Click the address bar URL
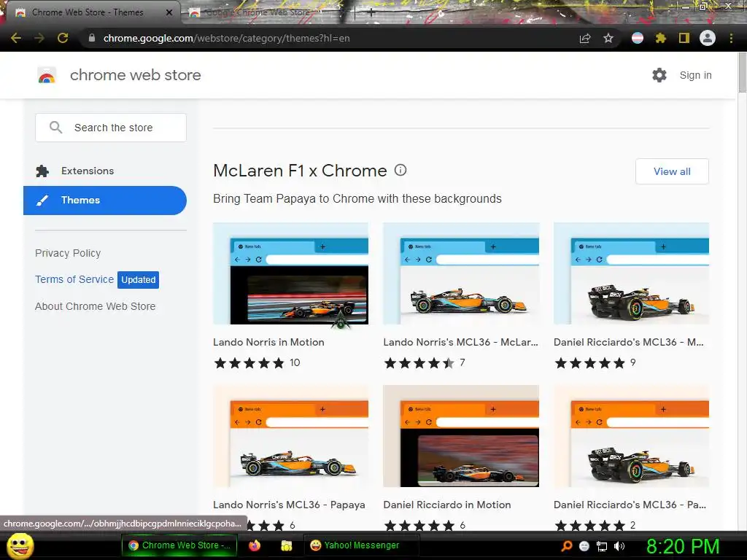Image resolution: width=747 pixels, height=560 pixels. (x=226, y=38)
